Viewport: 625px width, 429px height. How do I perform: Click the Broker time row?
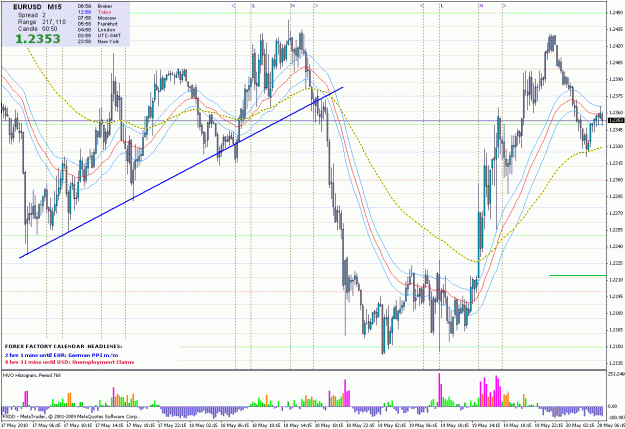pyautogui.click(x=95, y=6)
